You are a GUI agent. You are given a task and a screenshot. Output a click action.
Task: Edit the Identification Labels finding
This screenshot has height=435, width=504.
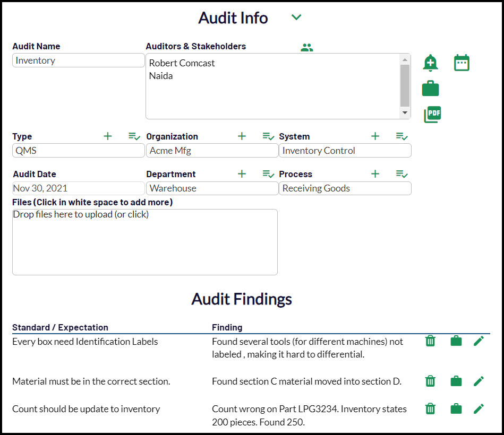click(479, 341)
